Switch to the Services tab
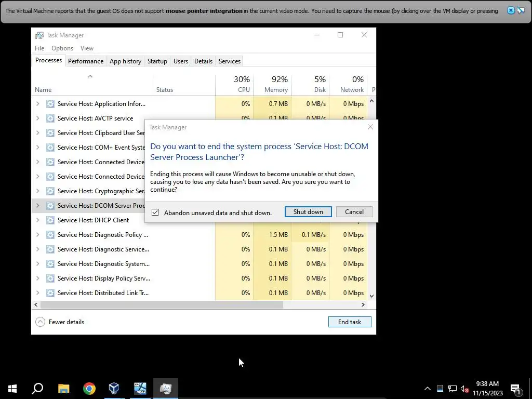The image size is (532, 399). (229, 61)
